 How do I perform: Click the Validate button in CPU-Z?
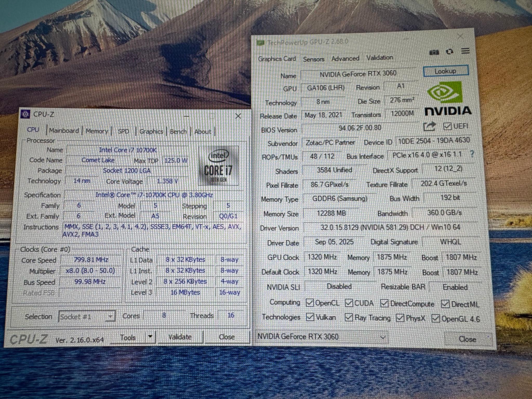click(x=180, y=337)
